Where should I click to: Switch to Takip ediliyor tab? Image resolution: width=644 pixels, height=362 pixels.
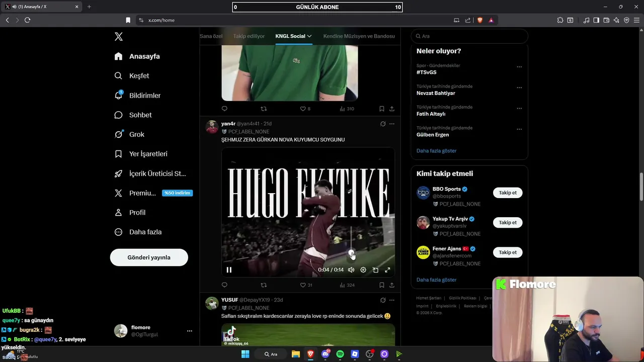(249, 36)
